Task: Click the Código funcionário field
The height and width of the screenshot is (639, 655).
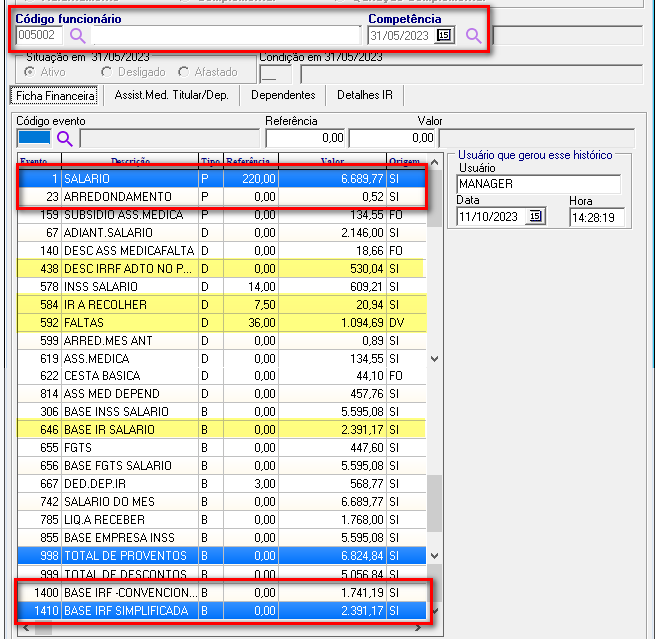Action: click(x=39, y=35)
